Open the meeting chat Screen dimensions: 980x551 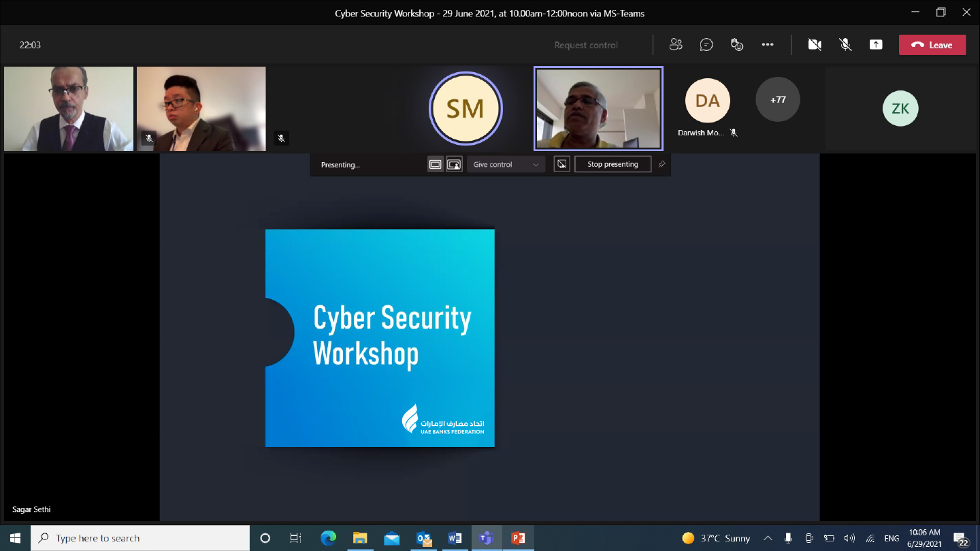pos(706,45)
